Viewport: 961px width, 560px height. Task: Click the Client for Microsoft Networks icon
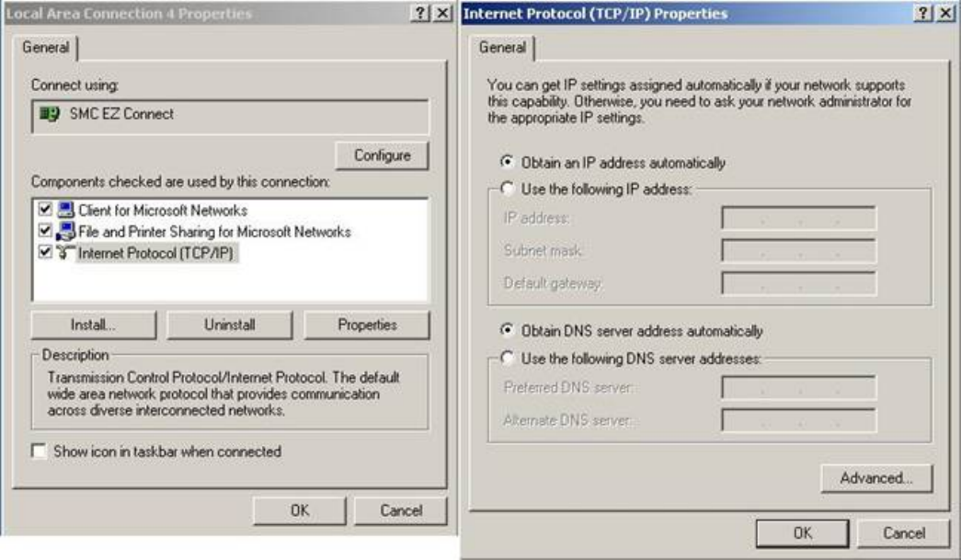coord(66,211)
